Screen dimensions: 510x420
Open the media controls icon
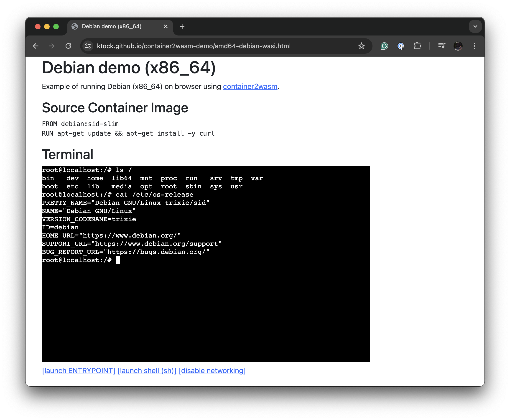pyautogui.click(x=441, y=46)
